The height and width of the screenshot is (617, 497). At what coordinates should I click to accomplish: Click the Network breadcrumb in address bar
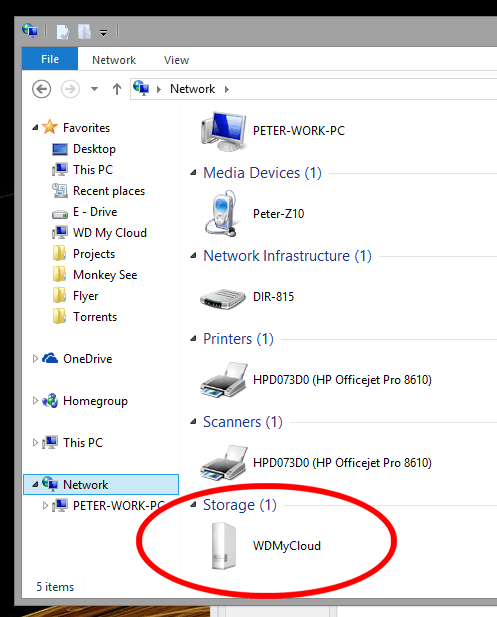[192, 89]
